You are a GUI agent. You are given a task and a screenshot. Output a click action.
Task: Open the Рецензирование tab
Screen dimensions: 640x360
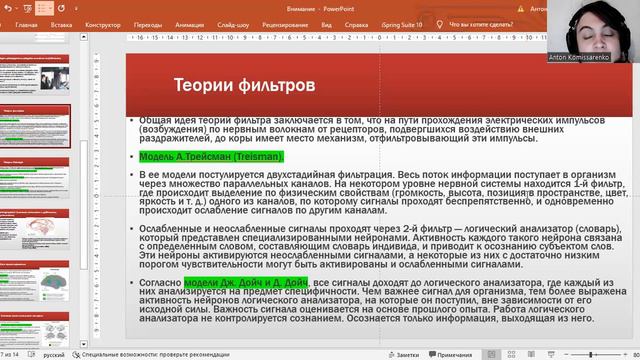tap(285, 25)
